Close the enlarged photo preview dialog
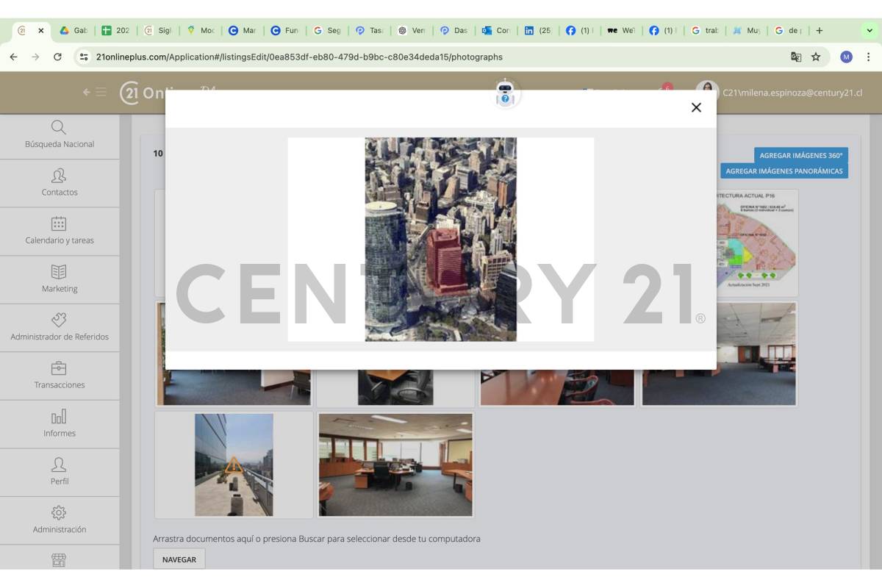Screen dimensions: 882x588 (696, 108)
